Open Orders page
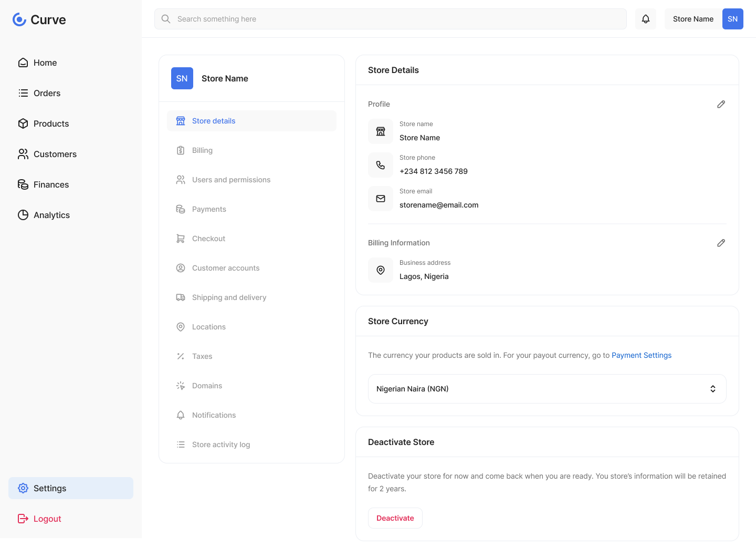 [71, 93]
